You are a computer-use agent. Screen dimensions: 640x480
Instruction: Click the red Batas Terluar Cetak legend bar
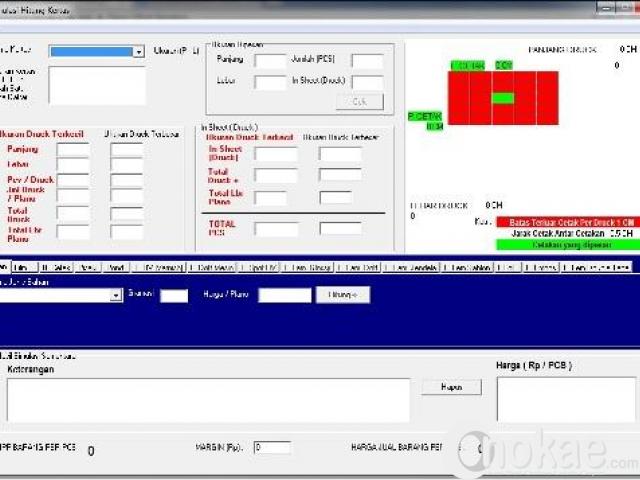(x=565, y=221)
